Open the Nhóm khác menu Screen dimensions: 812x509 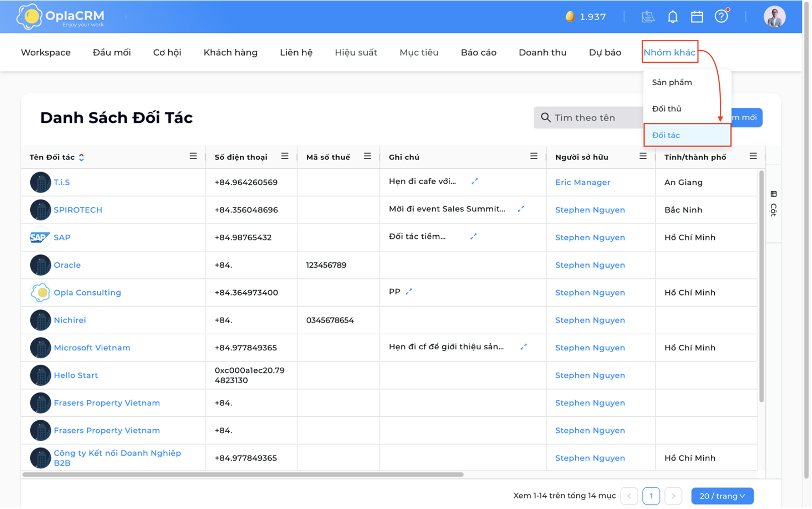pyautogui.click(x=669, y=52)
